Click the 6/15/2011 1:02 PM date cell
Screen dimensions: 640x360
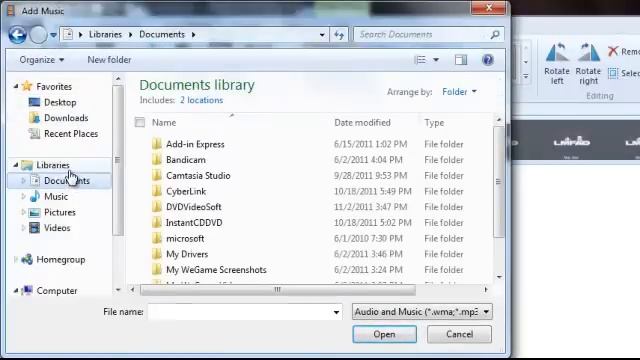(370, 144)
